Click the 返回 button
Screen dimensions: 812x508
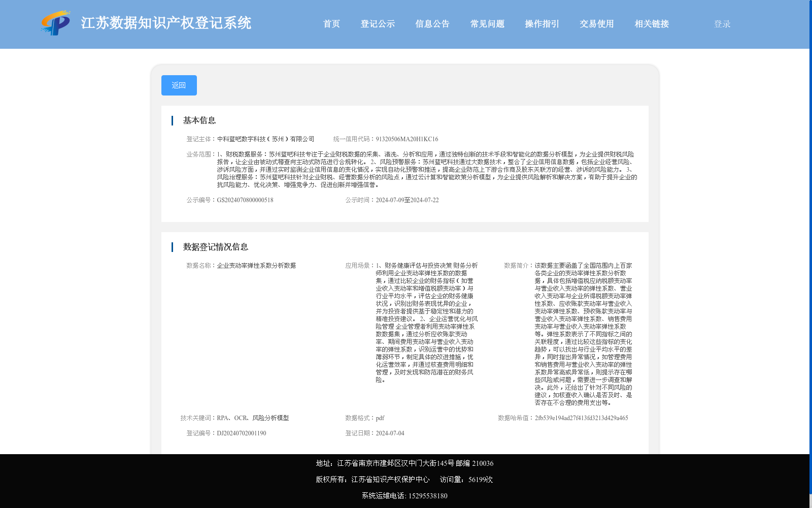tap(179, 85)
